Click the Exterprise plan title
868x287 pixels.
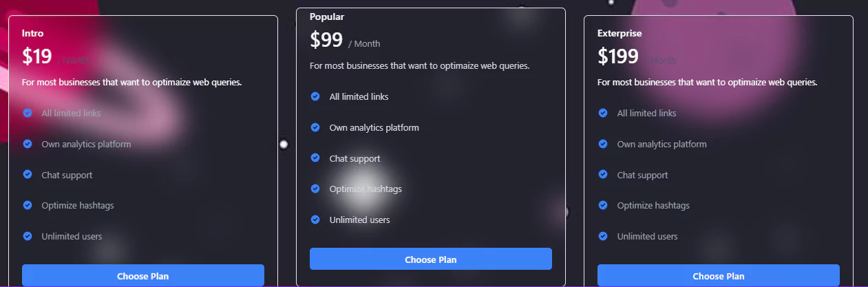pyautogui.click(x=620, y=33)
